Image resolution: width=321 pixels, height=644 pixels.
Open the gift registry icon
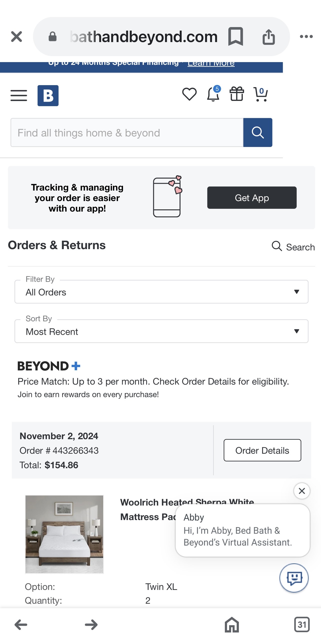[x=237, y=94]
